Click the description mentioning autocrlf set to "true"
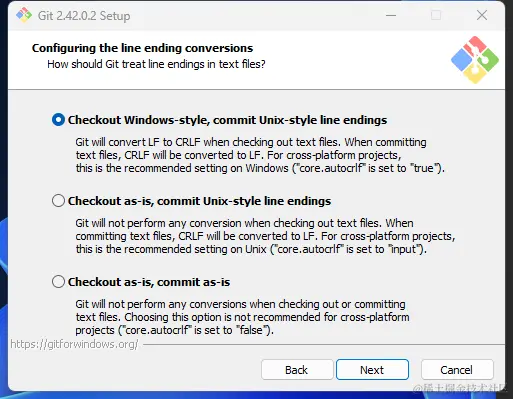The height and width of the screenshot is (399, 513). click(260, 155)
